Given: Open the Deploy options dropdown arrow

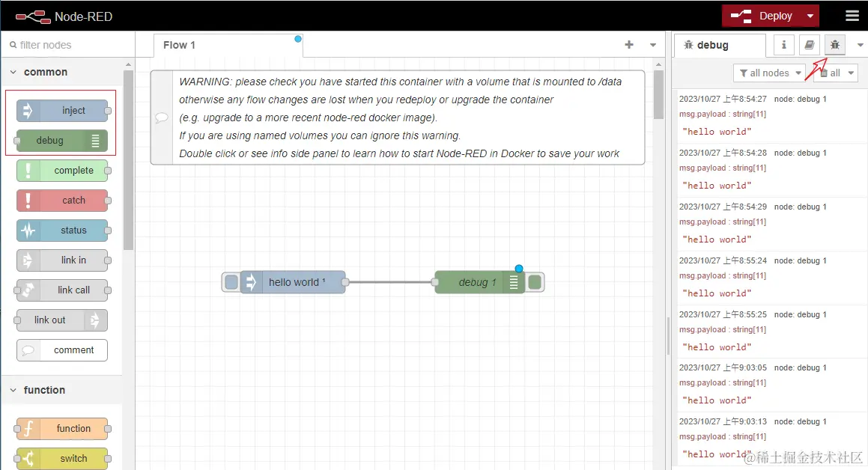Looking at the screenshot, I should tap(810, 16).
